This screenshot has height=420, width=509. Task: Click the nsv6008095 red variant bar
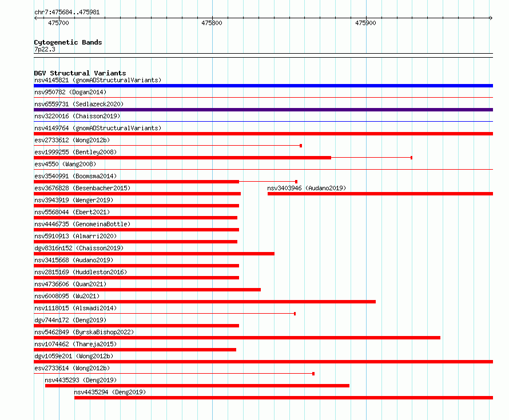[x=205, y=302]
